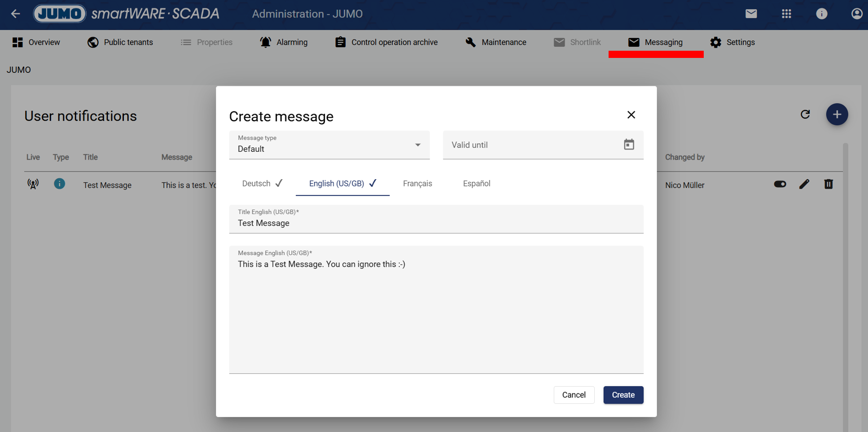868x432 pixels.
Task: Open the mail icon in top bar
Action: (751, 14)
